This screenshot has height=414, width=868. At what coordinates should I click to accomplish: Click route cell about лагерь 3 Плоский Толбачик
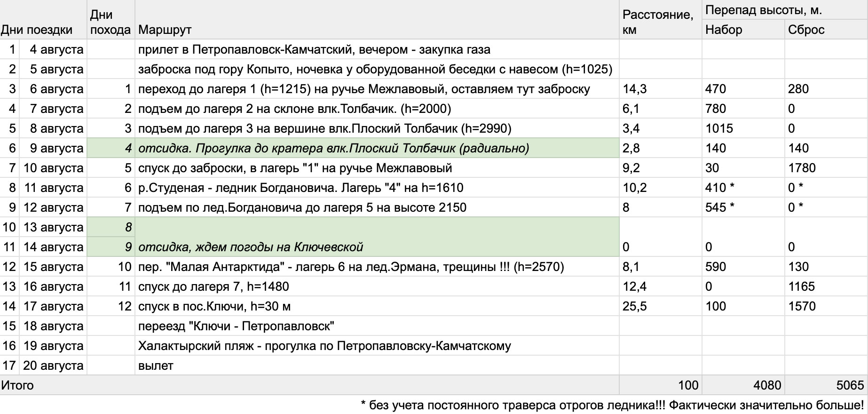point(377,128)
